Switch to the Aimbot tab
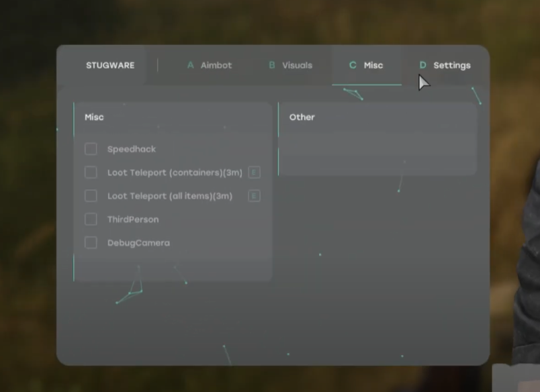Screen dimensions: 540x392 [x=210, y=65]
